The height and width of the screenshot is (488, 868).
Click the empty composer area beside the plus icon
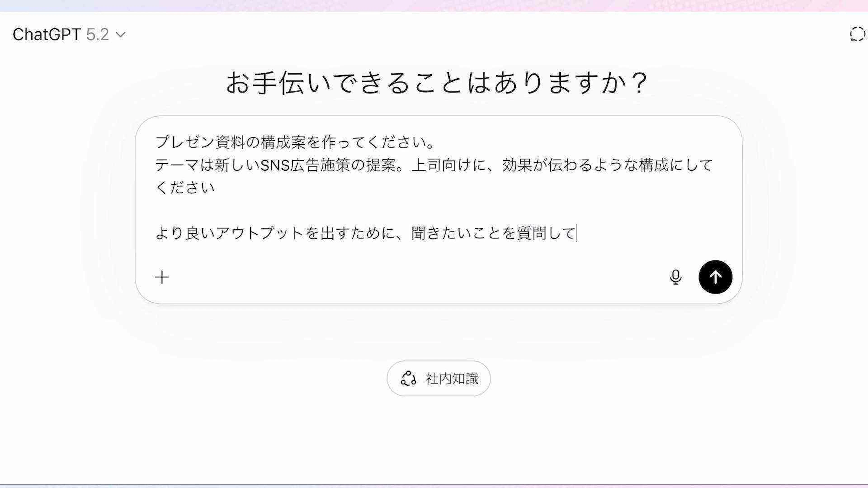click(404, 277)
